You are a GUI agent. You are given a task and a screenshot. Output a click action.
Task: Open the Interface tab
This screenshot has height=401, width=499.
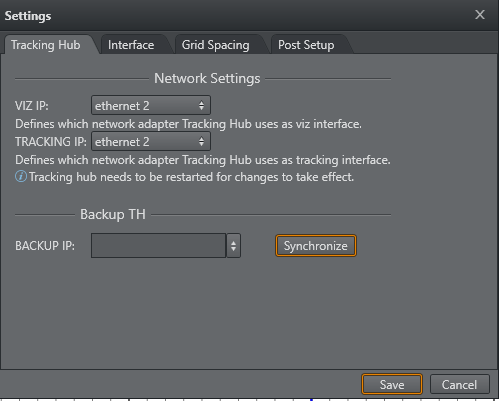[131, 45]
